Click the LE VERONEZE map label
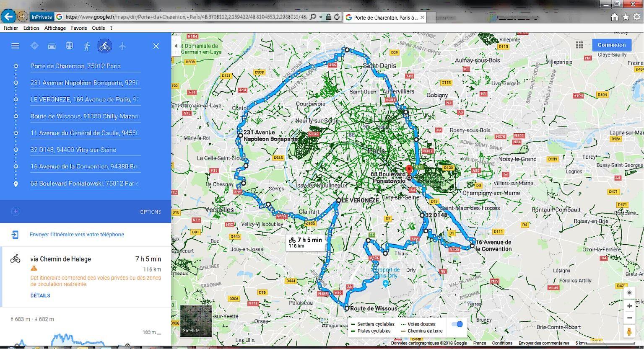This screenshot has height=349, width=644. point(360,200)
